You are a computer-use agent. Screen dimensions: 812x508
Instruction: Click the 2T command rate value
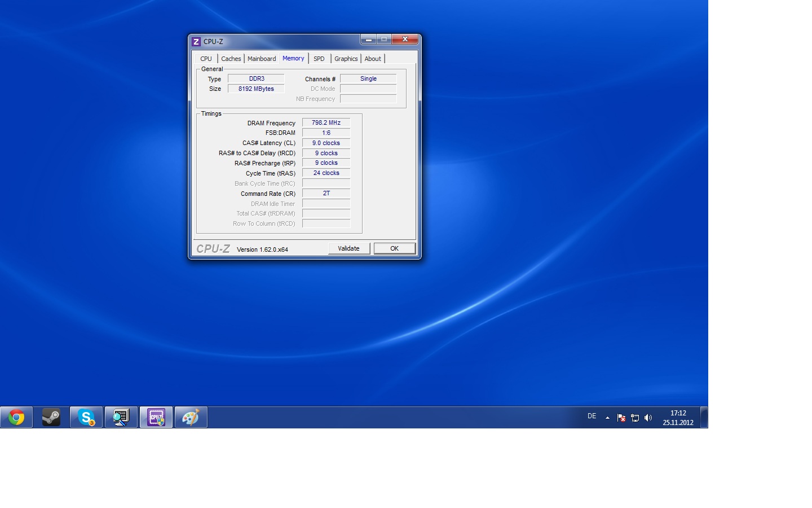point(326,193)
